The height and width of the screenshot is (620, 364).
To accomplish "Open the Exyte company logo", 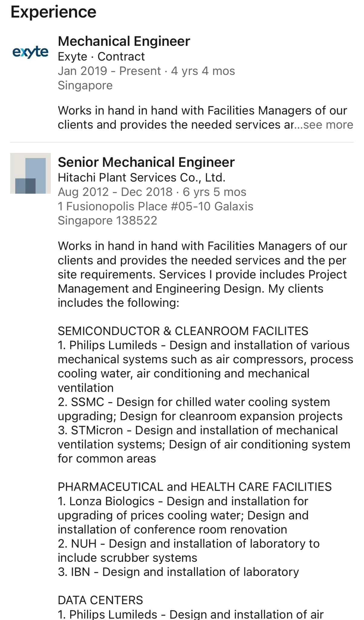I will click(31, 52).
